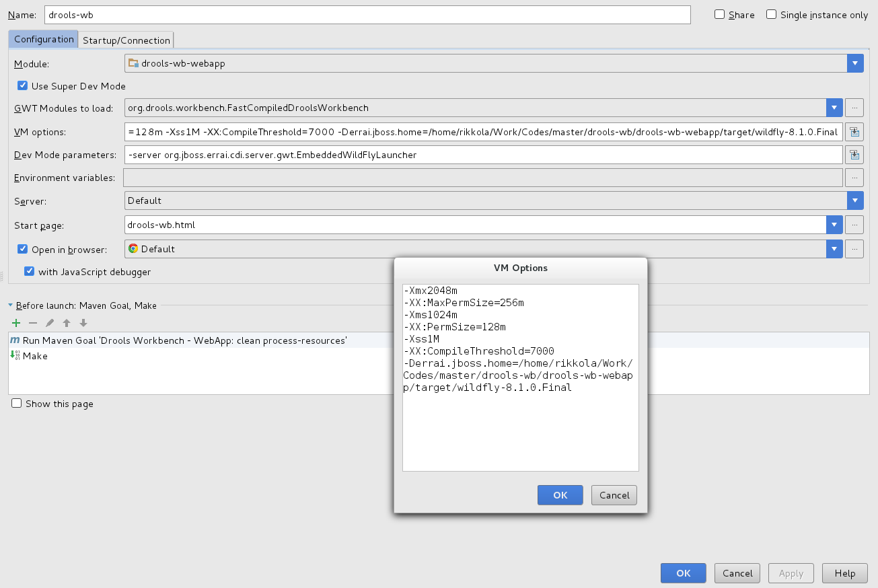Expand the Dev Mode parameters editor
878x588 pixels.
coord(854,155)
